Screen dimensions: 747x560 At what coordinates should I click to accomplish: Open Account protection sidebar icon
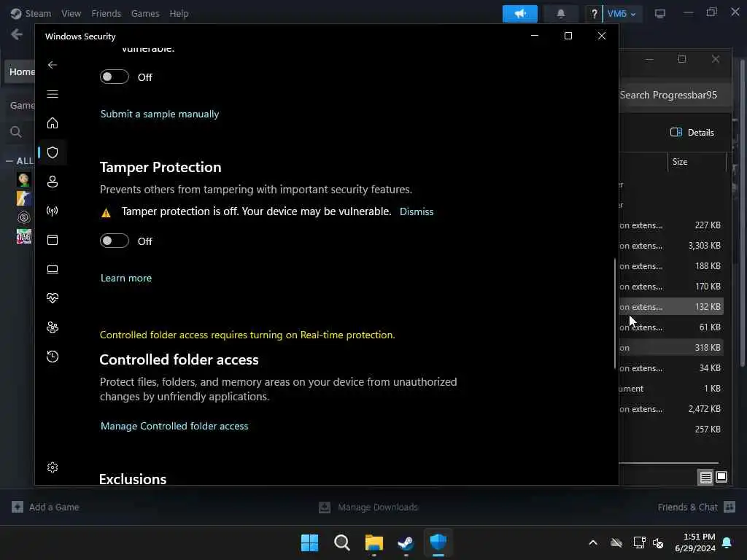(x=53, y=182)
